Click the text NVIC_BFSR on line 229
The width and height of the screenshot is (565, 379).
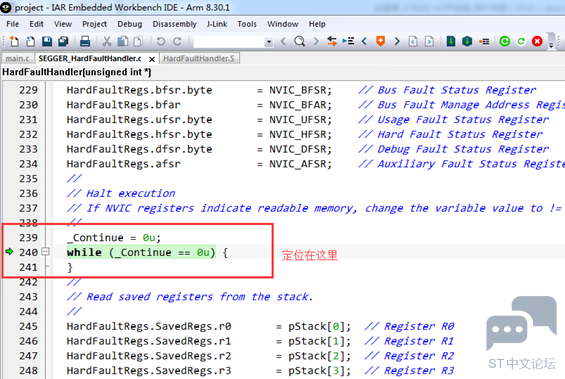pos(297,90)
